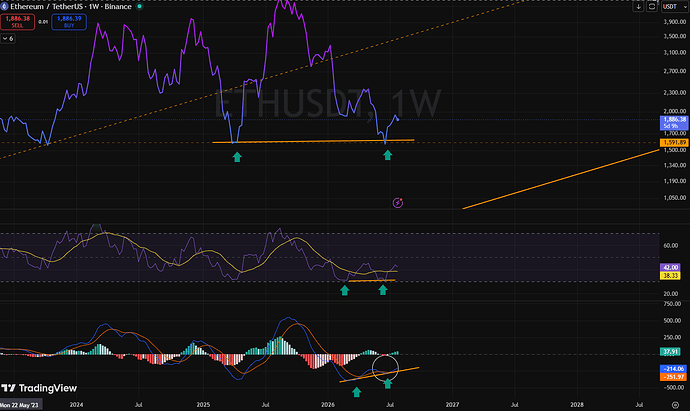Open the TradingView logo link

pos(39,388)
